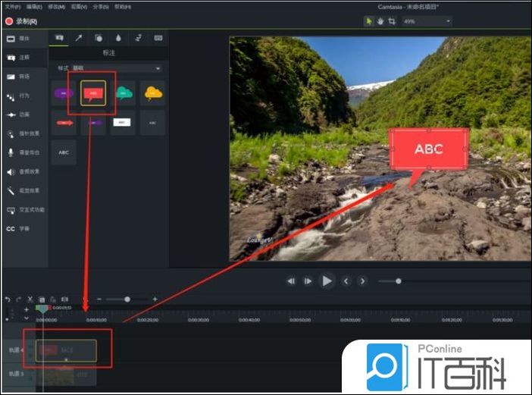The width and height of the screenshot is (532, 395).
Task: Open the 编辑(E) Edit menu
Action: [34, 7]
